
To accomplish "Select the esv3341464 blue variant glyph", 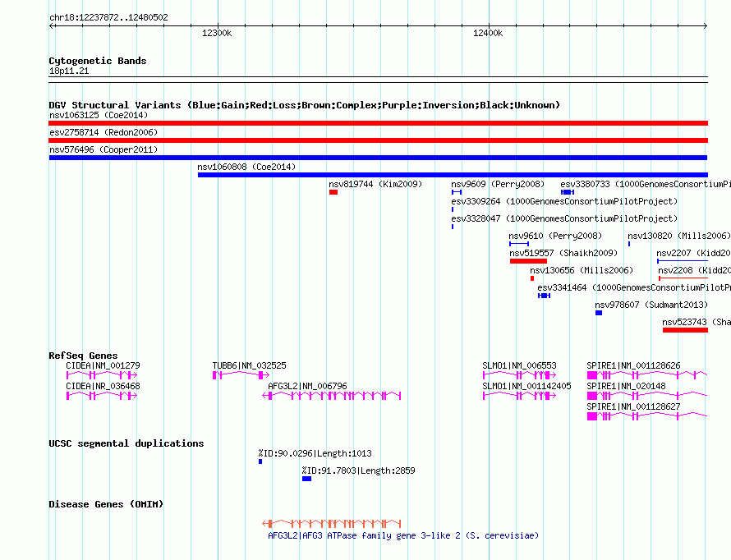I will [x=544, y=296].
